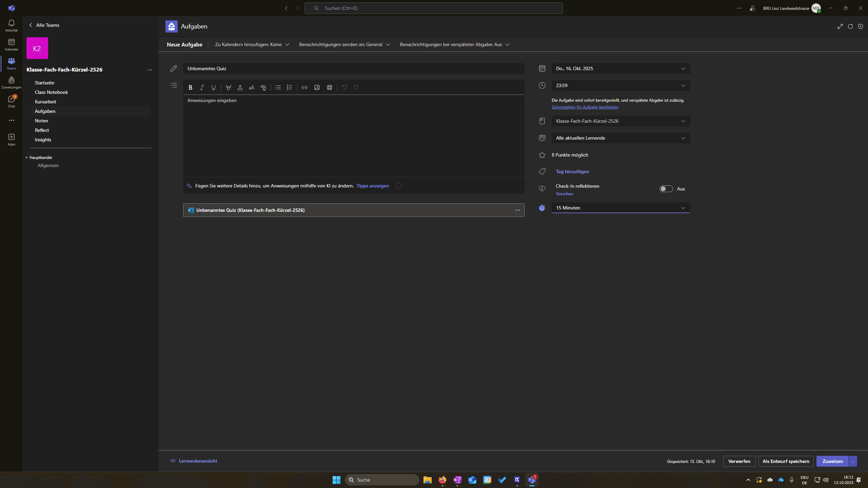Expand the Aufgaben tab to full screen

(x=840, y=26)
